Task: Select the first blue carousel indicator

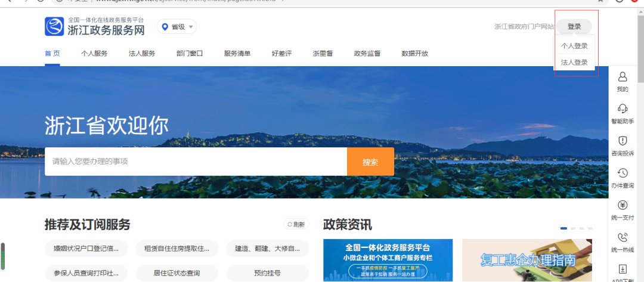Action: point(563,228)
